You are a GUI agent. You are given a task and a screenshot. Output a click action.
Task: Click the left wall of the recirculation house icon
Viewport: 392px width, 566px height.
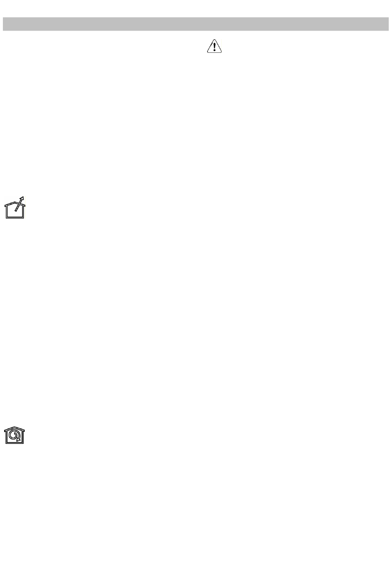[6, 437]
